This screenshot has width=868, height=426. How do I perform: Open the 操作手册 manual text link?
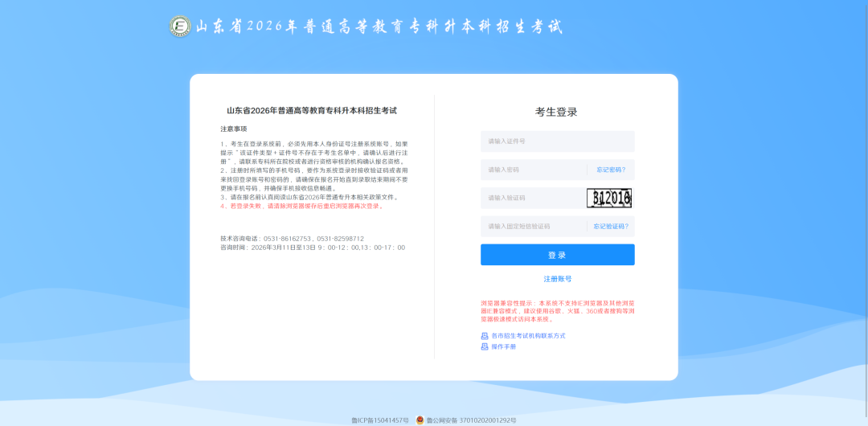[x=504, y=346]
